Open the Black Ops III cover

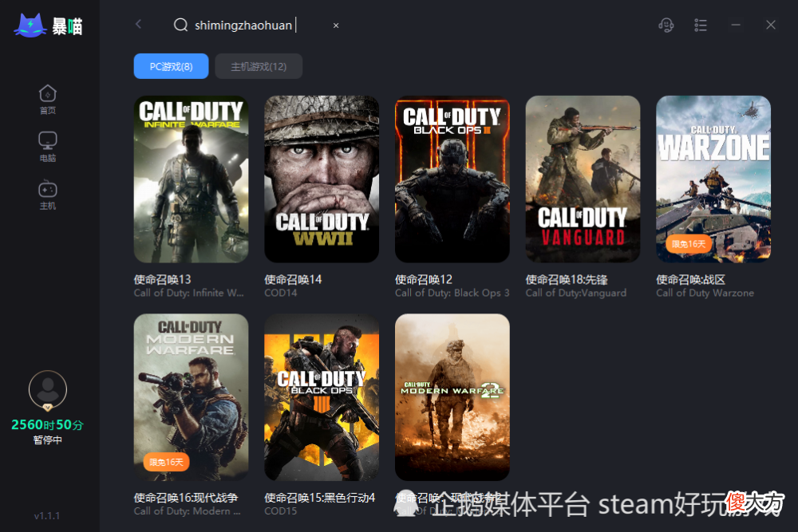tap(452, 179)
